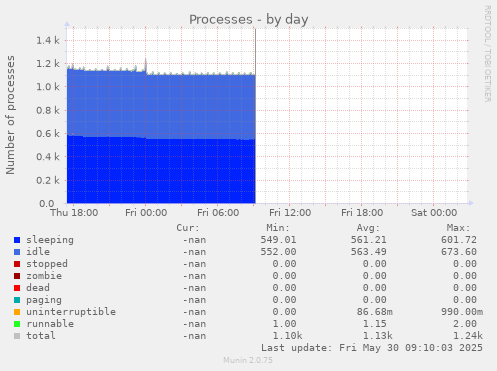497x371 pixels.
Task: Click the '0.2 k' y-axis label
Action: pyautogui.click(x=48, y=180)
